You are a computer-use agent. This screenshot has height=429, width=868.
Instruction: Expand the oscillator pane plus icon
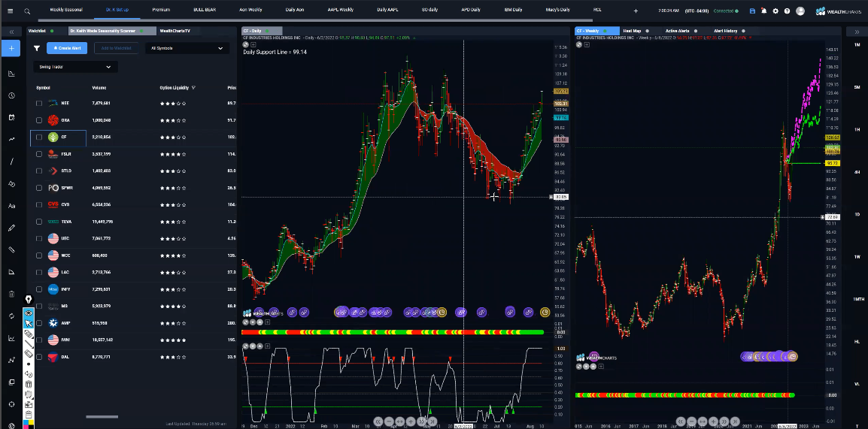click(268, 346)
